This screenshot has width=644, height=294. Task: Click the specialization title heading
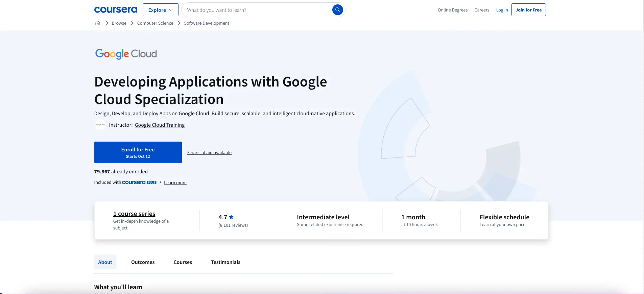tap(211, 90)
